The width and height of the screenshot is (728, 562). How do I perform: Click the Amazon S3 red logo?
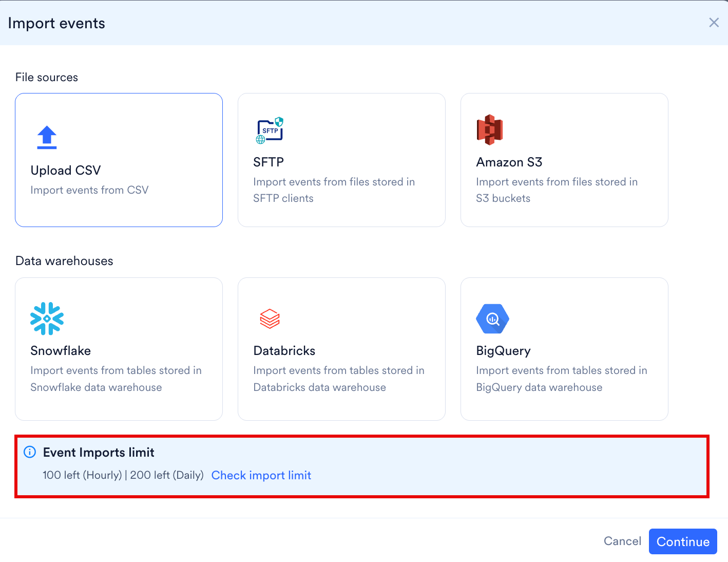coord(490,130)
